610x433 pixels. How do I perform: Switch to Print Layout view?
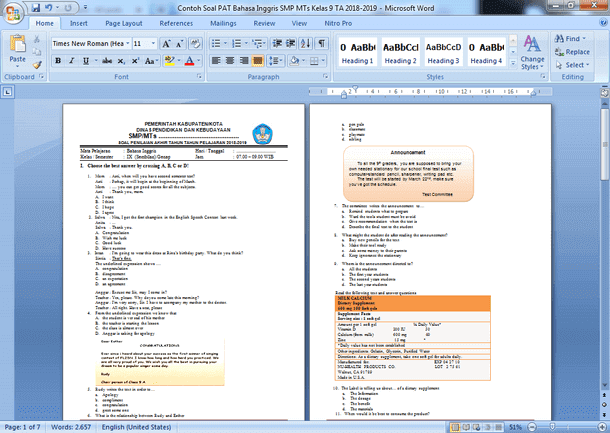click(455, 427)
